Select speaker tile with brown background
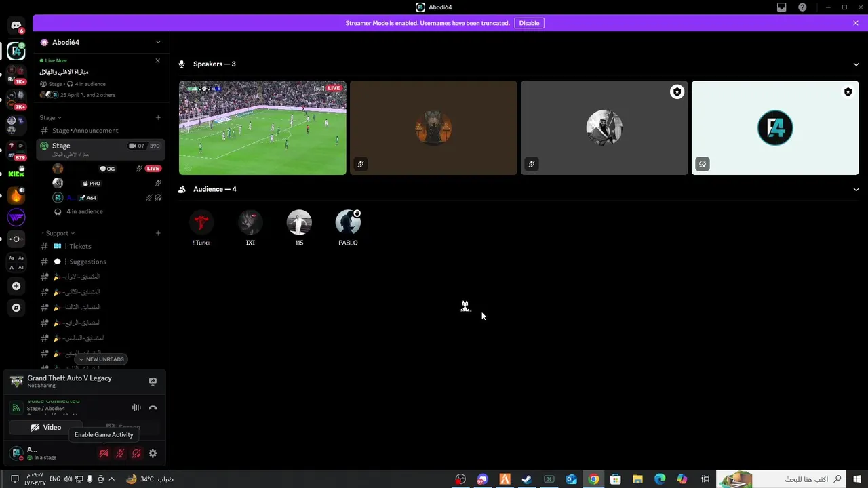Viewport: 868px width, 488px height. click(x=433, y=128)
